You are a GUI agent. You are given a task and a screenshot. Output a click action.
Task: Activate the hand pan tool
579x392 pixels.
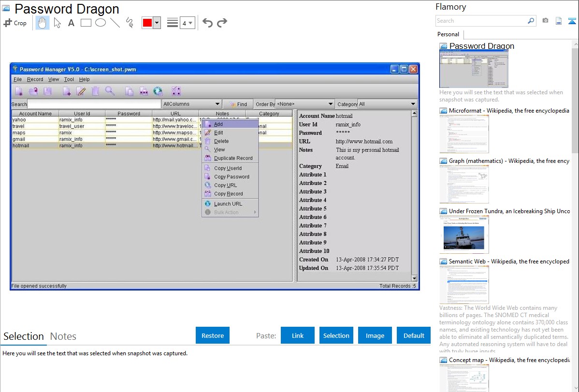point(42,23)
